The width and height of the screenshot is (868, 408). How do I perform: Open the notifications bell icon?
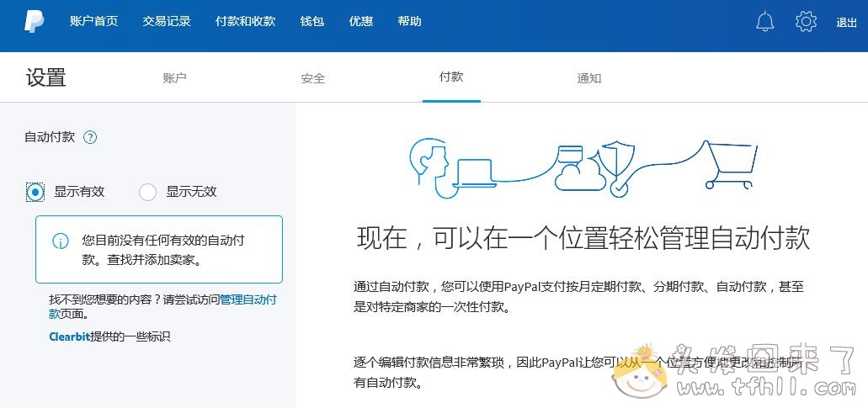pos(765,22)
